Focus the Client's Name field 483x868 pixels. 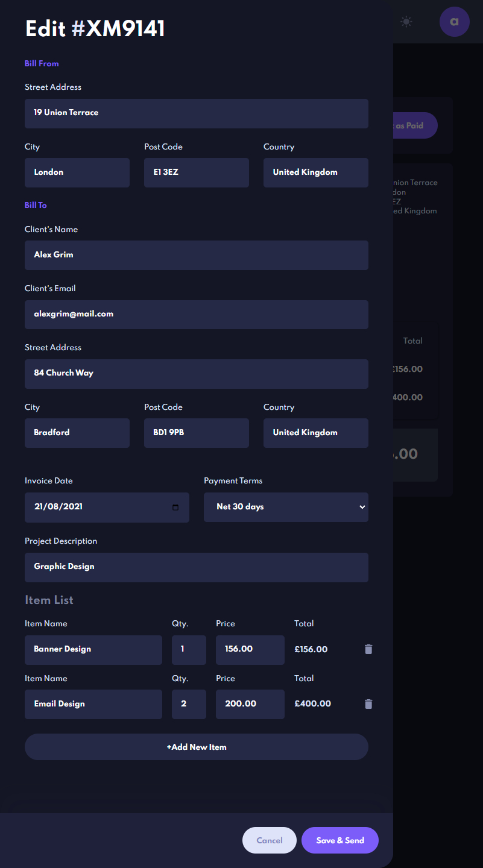pyautogui.click(x=196, y=255)
